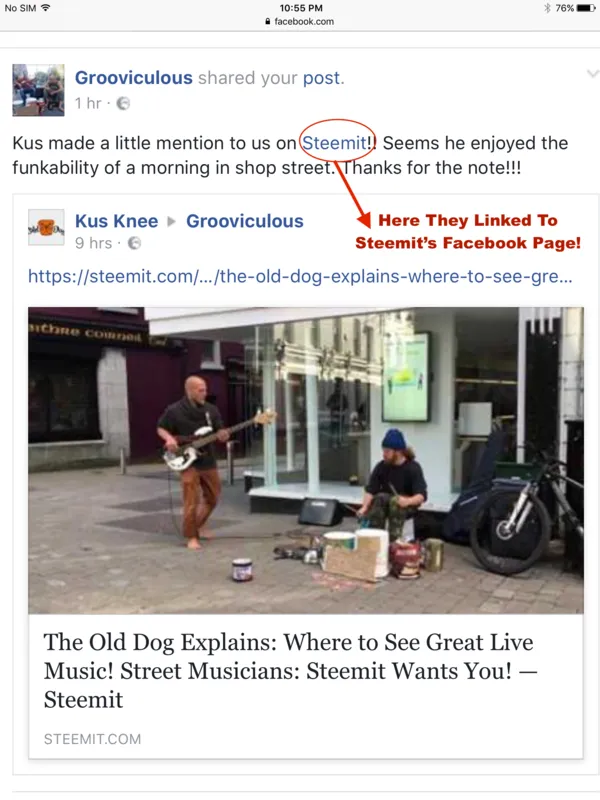Click the Kus Knee name link
The image size is (600, 800).
click(x=116, y=221)
